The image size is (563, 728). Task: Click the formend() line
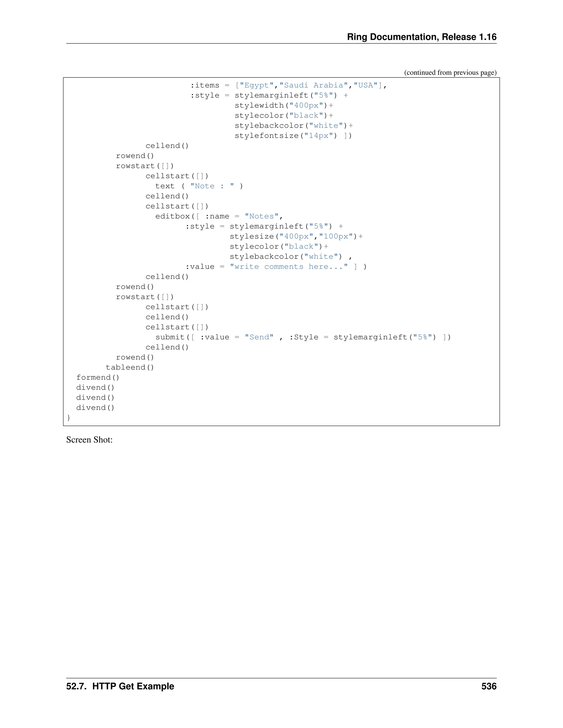pos(97,377)
